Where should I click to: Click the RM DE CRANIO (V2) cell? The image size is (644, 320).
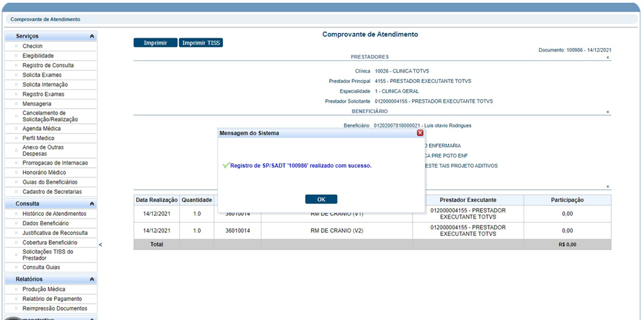[337, 231]
